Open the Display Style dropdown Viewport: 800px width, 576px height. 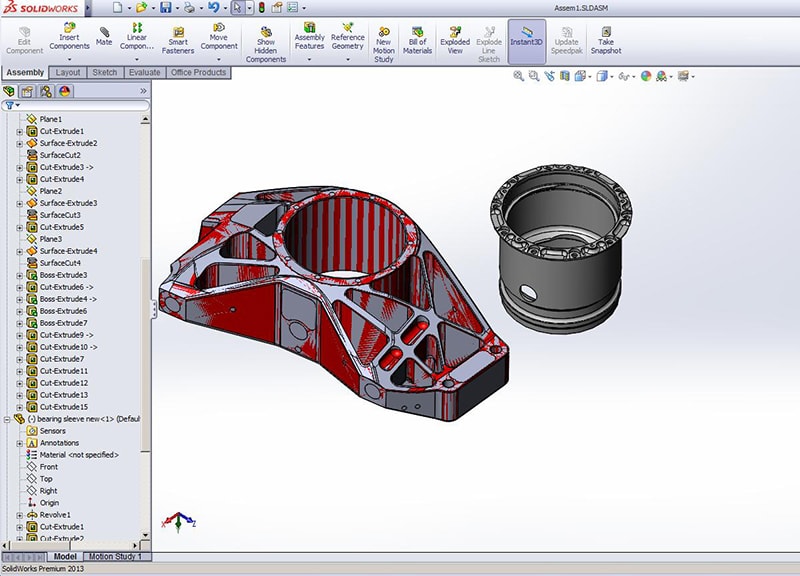coord(611,75)
